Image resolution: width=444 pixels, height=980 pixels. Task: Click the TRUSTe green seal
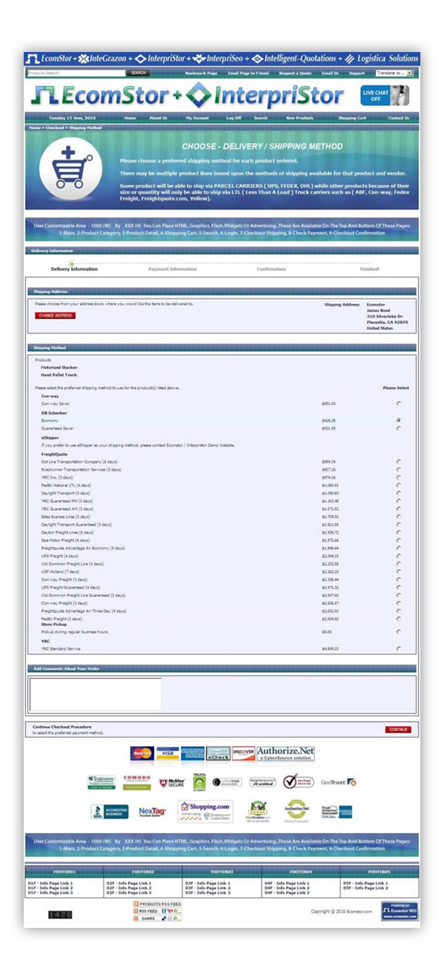click(x=199, y=781)
